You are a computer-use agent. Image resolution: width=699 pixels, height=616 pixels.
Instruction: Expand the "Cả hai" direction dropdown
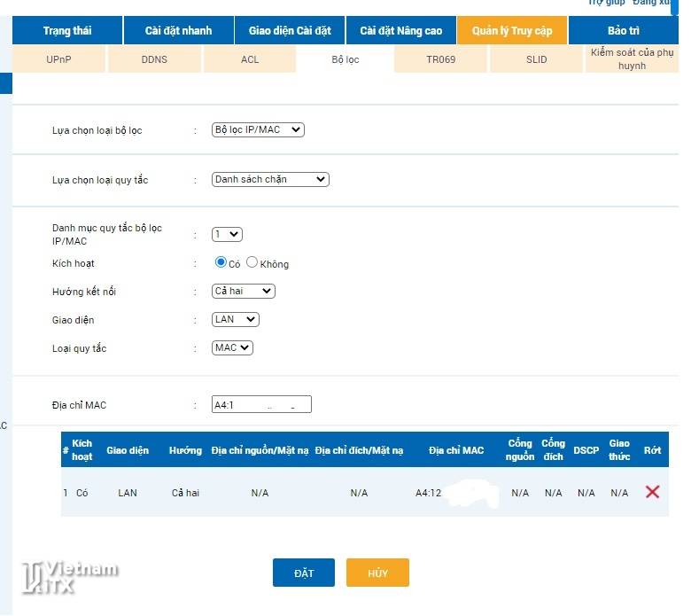click(x=244, y=291)
